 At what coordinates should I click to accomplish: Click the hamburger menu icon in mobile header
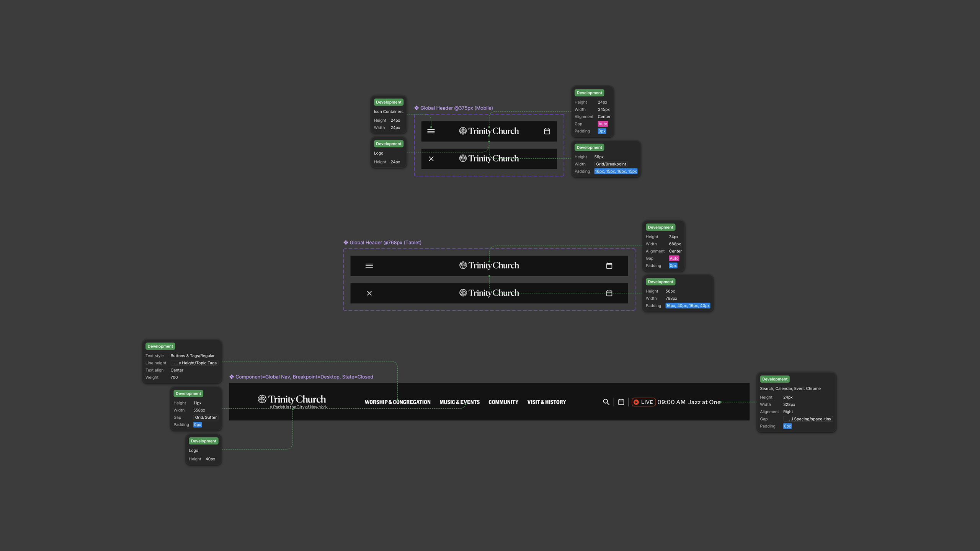pyautogui.click(x=431, y=131)
